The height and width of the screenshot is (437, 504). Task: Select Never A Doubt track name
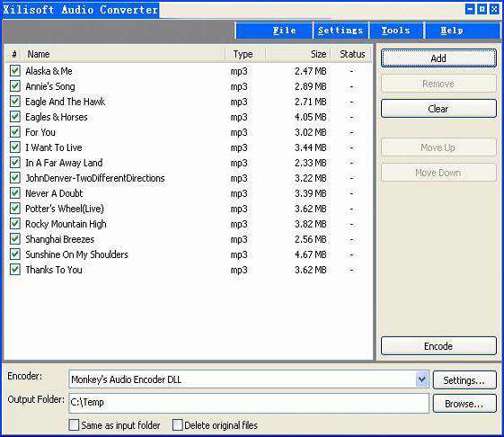click(54, 193)
